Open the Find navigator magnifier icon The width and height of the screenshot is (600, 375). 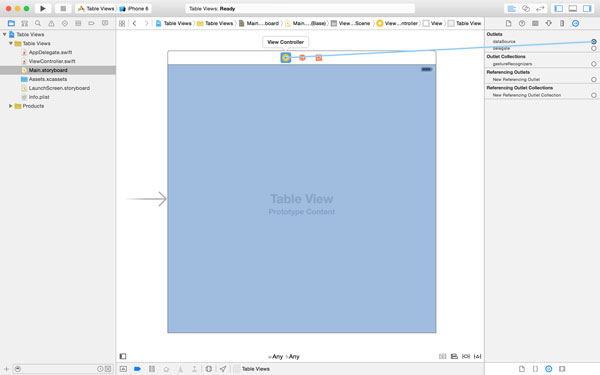38,23
